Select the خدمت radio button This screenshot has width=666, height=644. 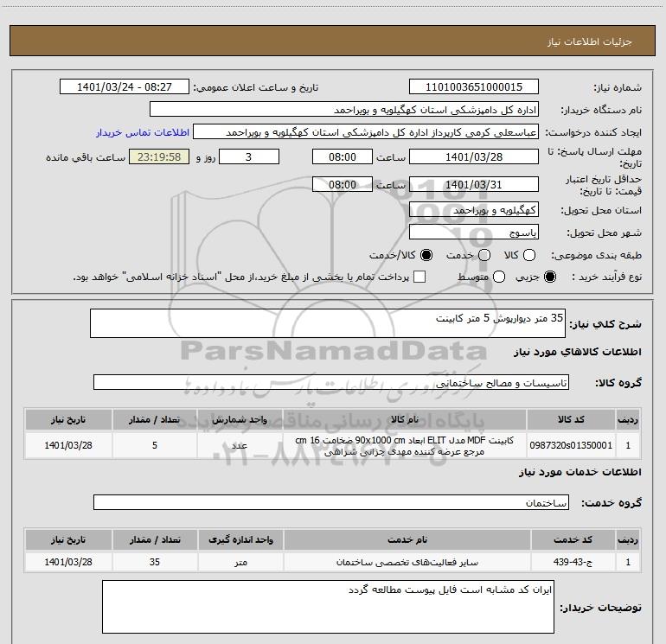[484, 255]
